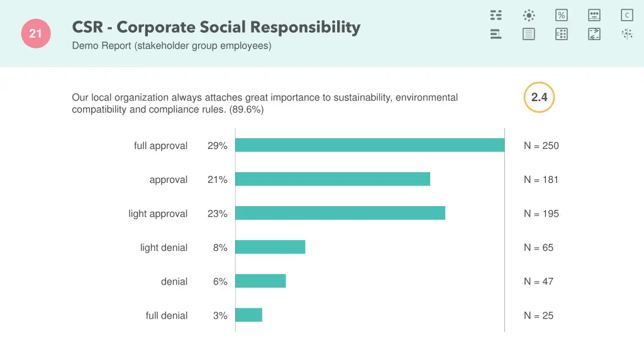Click the node list diagram icon
Image resolution: width=644 pixels, height=362 pixels.
click(562, 34)
